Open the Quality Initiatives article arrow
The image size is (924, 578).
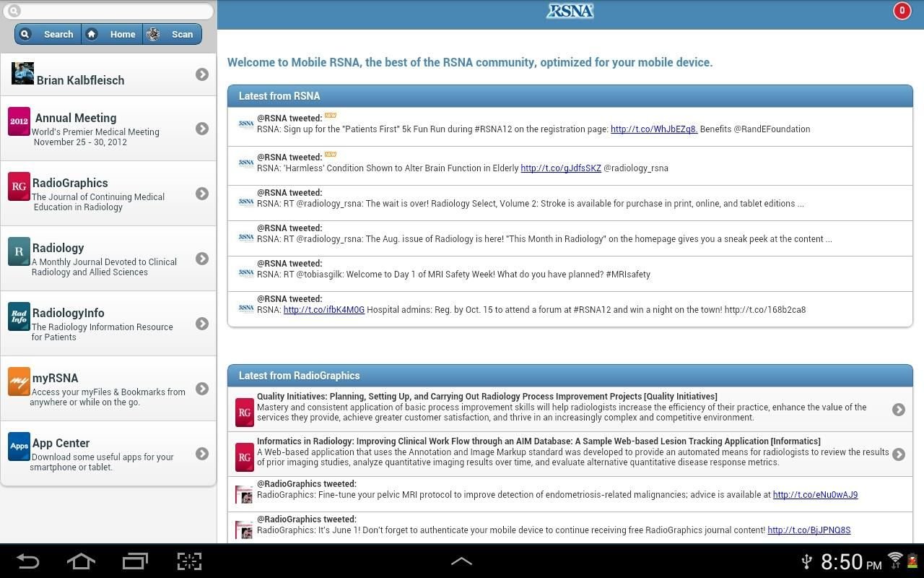[899, 410]
